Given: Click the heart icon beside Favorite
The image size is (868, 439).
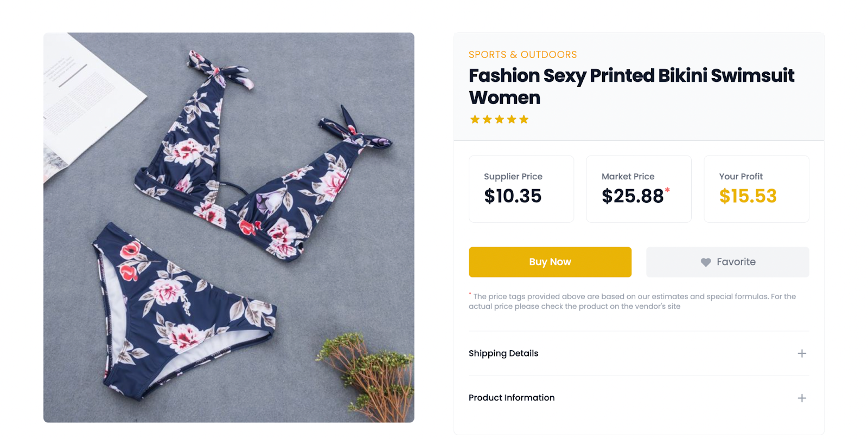Looking at the screenshot, I should tap(705, 262).
